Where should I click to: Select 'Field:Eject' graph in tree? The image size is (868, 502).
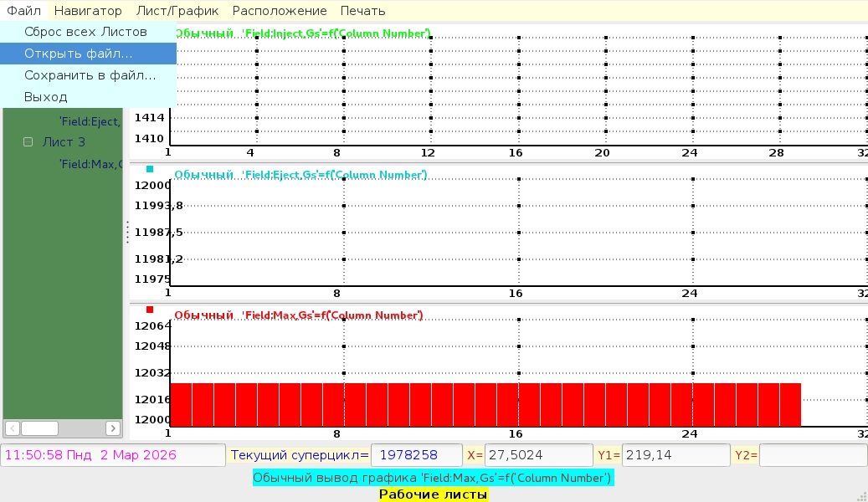(90, 120)
